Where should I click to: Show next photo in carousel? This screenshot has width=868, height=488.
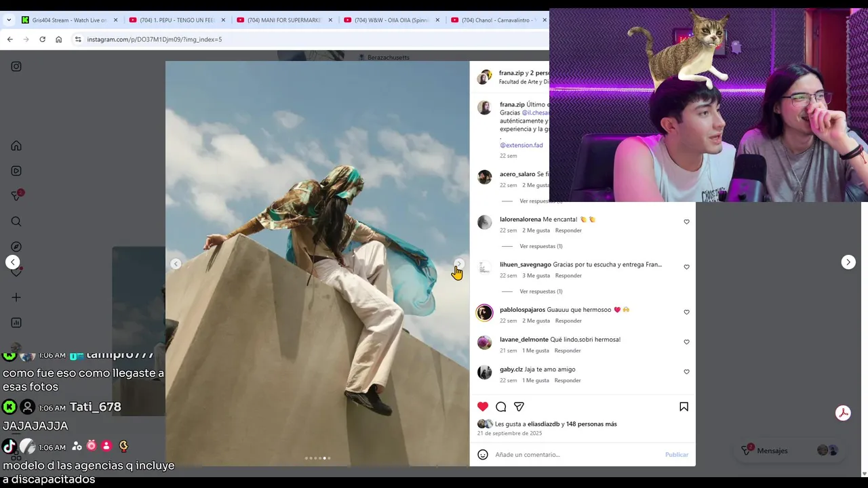[459, 264]
